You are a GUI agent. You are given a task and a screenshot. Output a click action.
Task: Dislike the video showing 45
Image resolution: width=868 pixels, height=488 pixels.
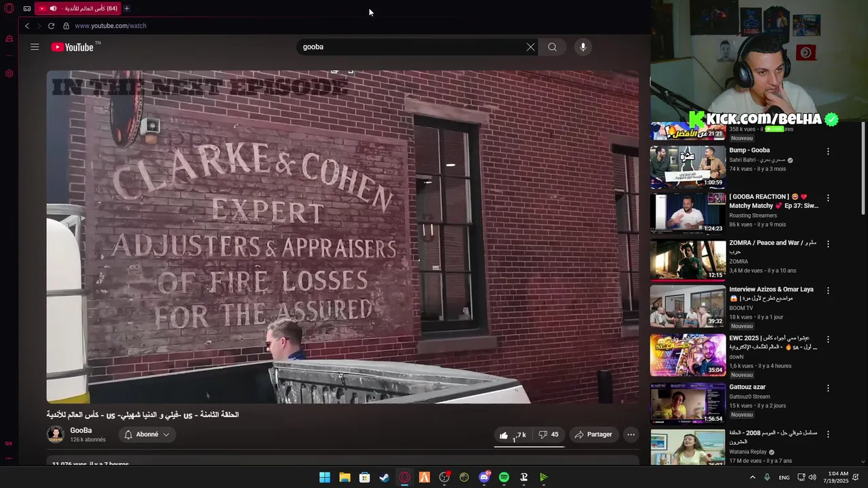549,434
